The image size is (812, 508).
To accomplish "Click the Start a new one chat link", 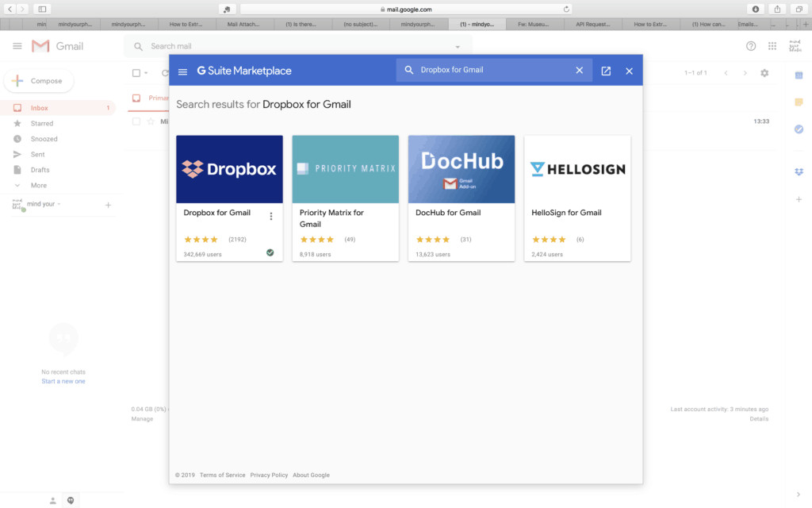I will 63,381.
